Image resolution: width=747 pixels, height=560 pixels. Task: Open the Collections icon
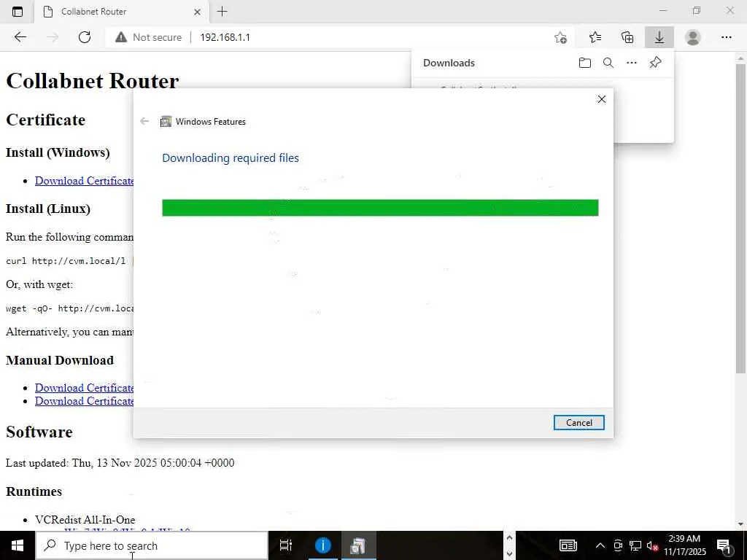pyautogui.click(x=627, y=37)
